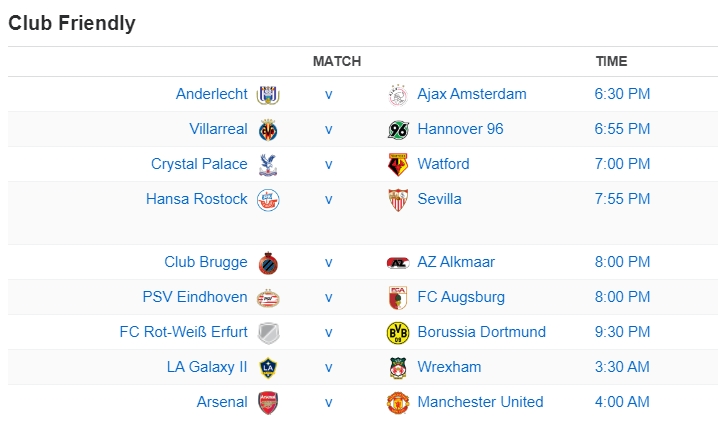Open the PSV Eindhoven team link

tap(195, 297)
